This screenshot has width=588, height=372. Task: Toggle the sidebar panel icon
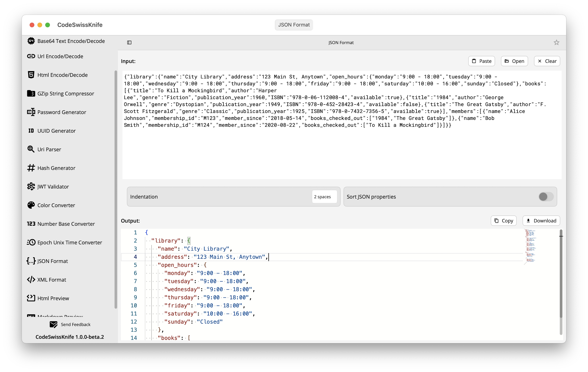point(129,43)
